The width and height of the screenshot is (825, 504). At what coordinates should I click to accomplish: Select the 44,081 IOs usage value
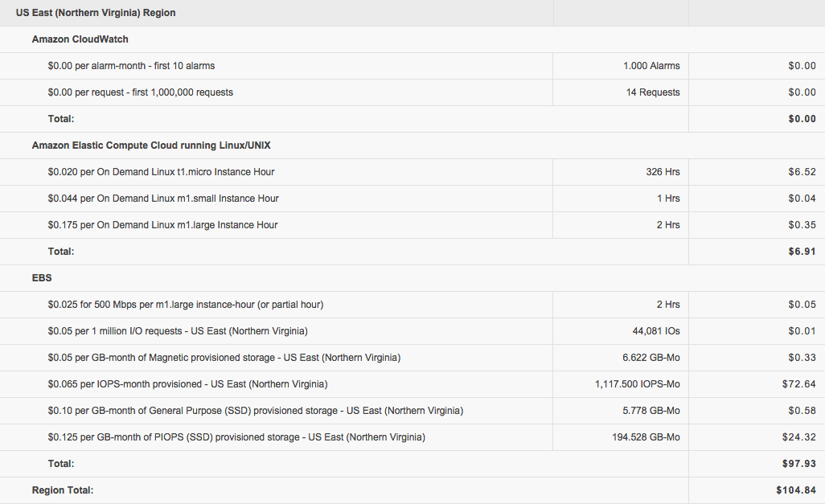656,331
